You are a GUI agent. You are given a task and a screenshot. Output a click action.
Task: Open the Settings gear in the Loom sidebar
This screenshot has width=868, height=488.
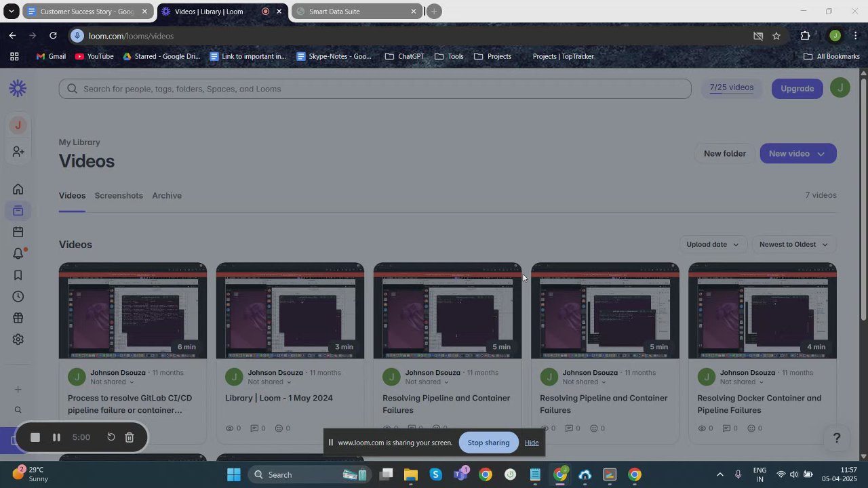(18, 340)
